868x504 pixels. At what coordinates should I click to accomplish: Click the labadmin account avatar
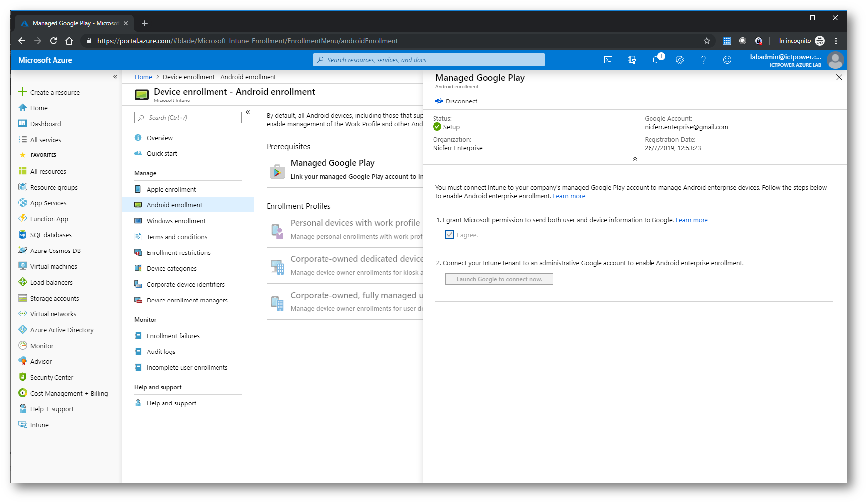[835, 60]
